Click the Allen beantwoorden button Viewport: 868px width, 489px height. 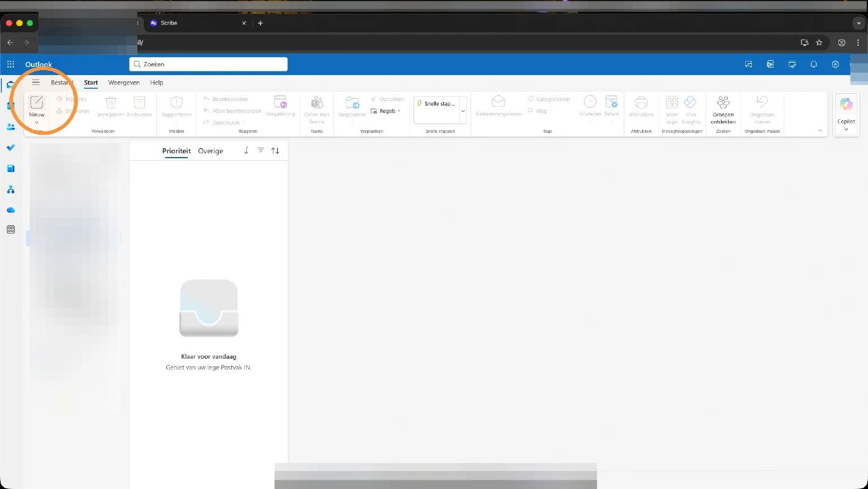232,111
